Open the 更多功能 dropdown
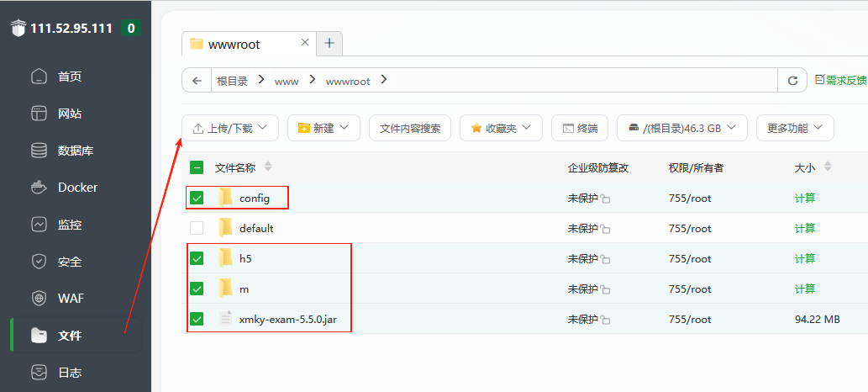Viewport: 868px width, 392px height. click(795, 128)
